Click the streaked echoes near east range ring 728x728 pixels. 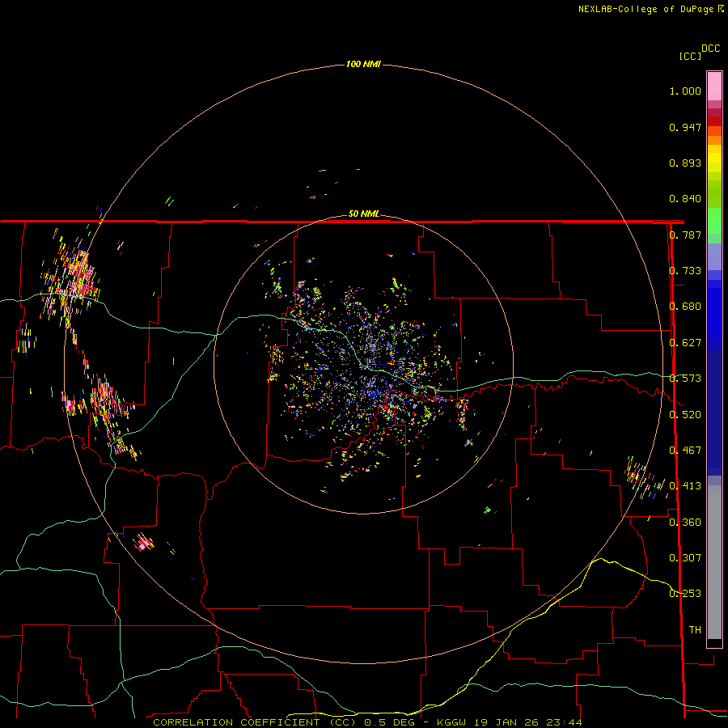tap(645, 479)
